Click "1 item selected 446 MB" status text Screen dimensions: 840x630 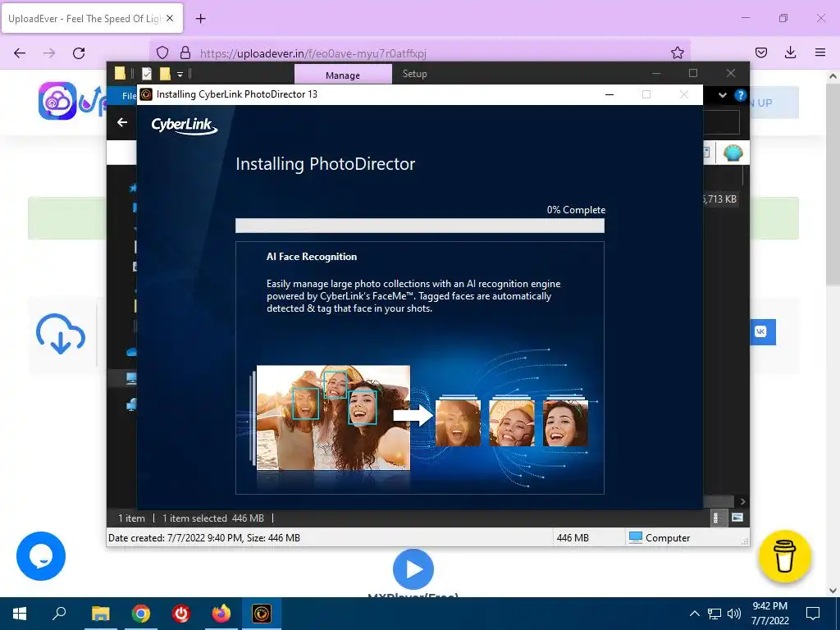point(212,518)
